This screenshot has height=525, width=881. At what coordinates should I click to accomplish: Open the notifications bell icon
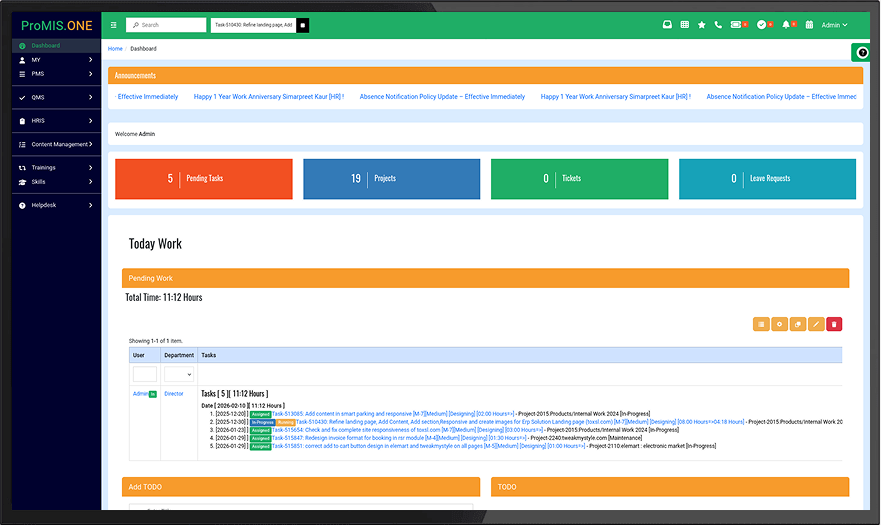pos(787,24)
